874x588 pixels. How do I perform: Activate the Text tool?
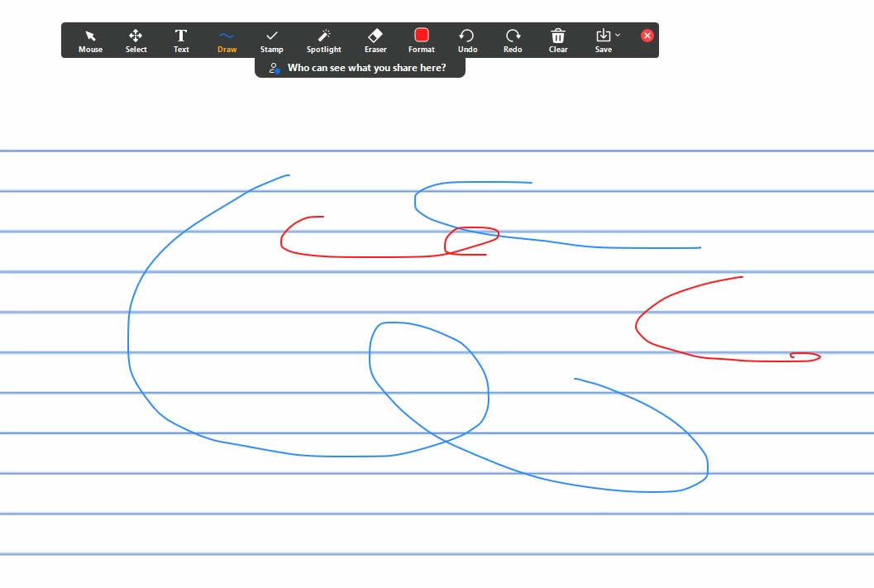point(181,41)
